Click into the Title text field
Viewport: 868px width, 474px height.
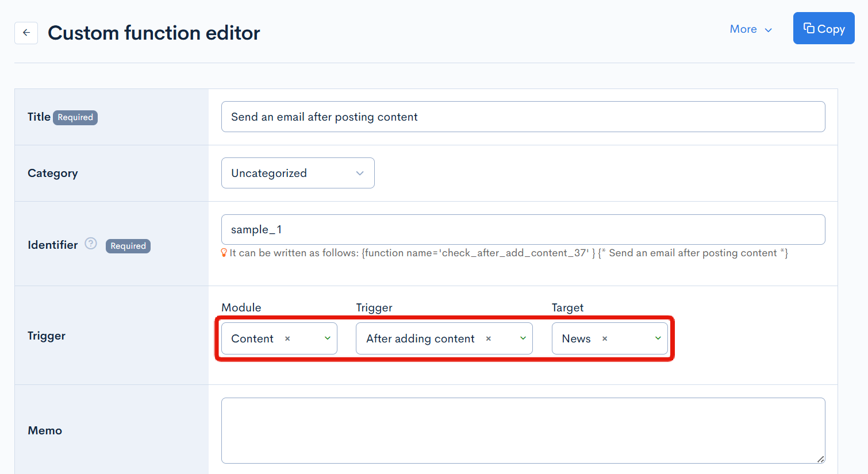tap(523, 117)
